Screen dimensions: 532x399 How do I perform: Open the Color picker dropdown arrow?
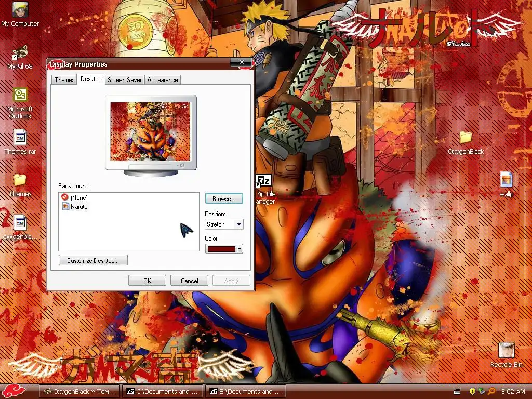tap(240, 249)
